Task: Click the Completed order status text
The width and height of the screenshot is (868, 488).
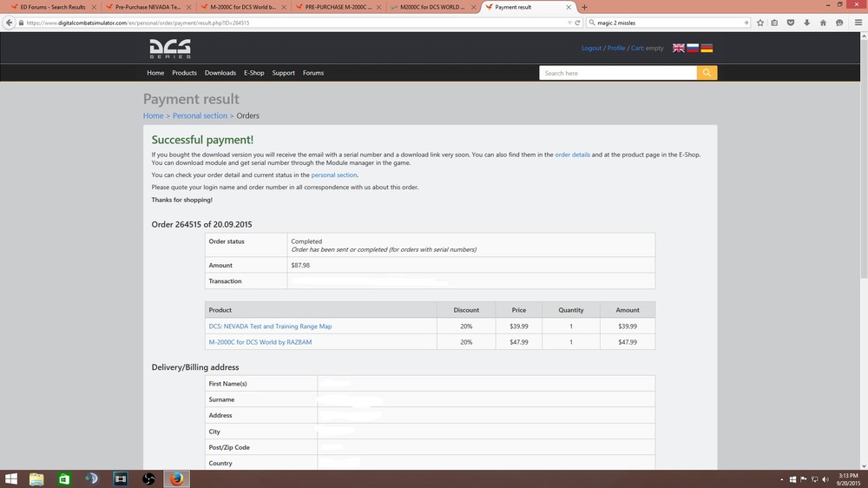Action: (x=306, y=241)
